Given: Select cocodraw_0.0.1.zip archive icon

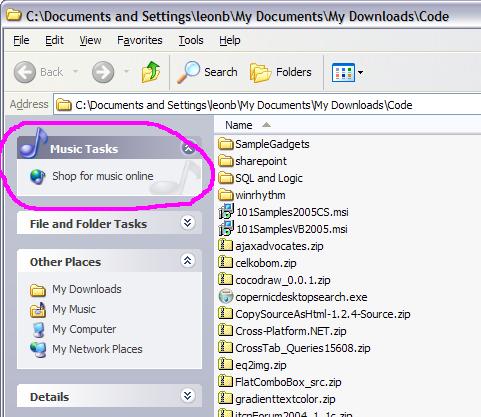Looking at the screenshot, I should 225,280.
